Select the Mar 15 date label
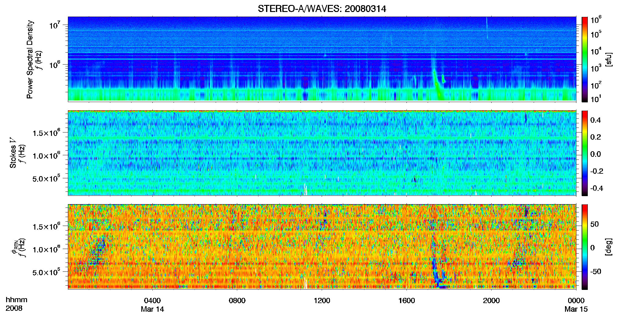The image size is (644, 332). pyautogui.click(x=576, y=309)
